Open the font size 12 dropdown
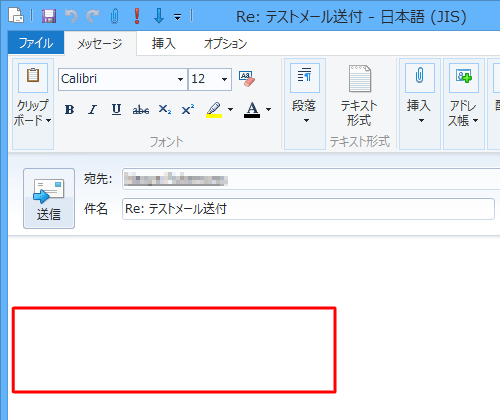 [x=224, y=79]
